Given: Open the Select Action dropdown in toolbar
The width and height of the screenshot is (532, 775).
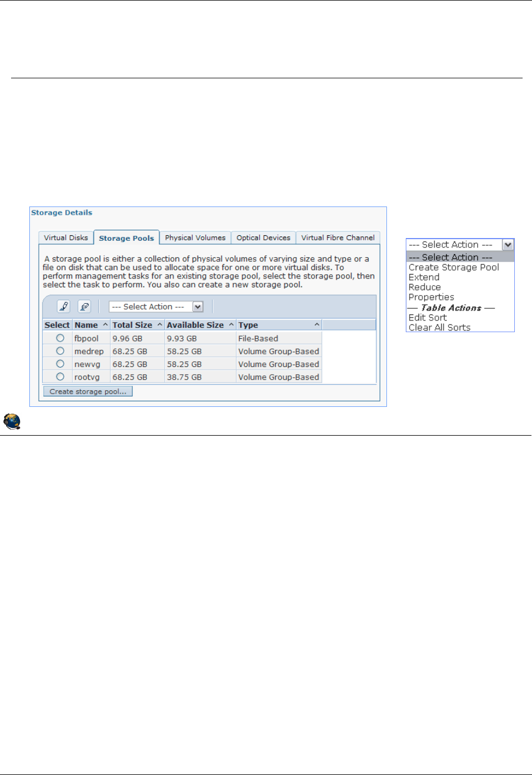Looking at the screenshot, I should tap(156, 307).
